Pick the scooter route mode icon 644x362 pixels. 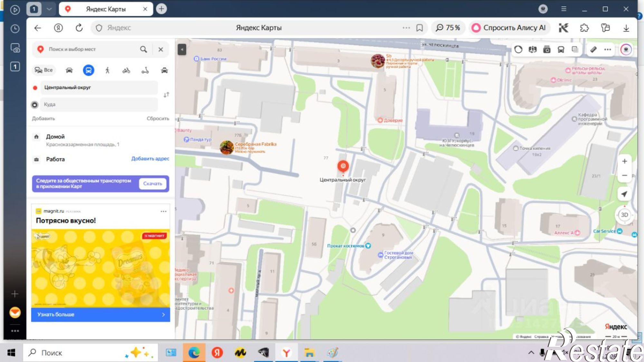pyautogui.click(x=145, y=70)
